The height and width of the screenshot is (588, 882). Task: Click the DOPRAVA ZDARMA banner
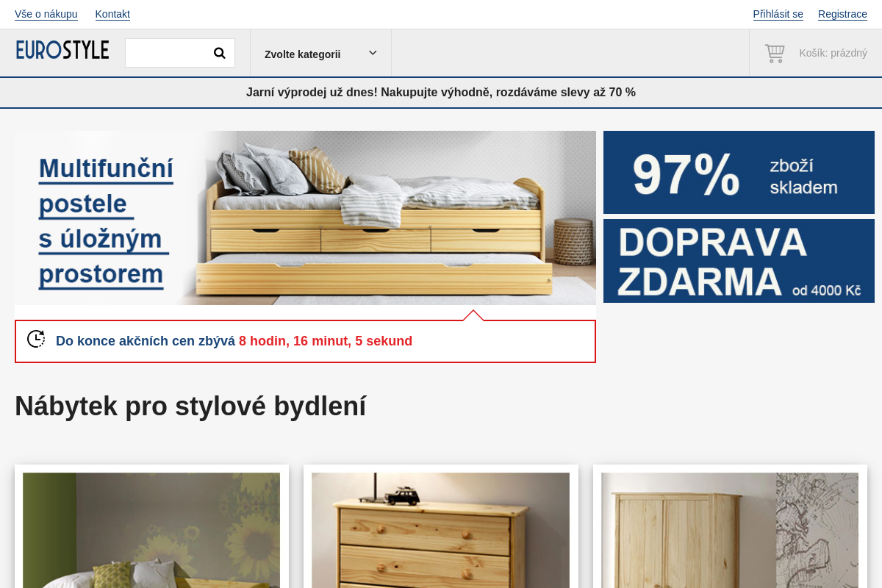point(738,261)
